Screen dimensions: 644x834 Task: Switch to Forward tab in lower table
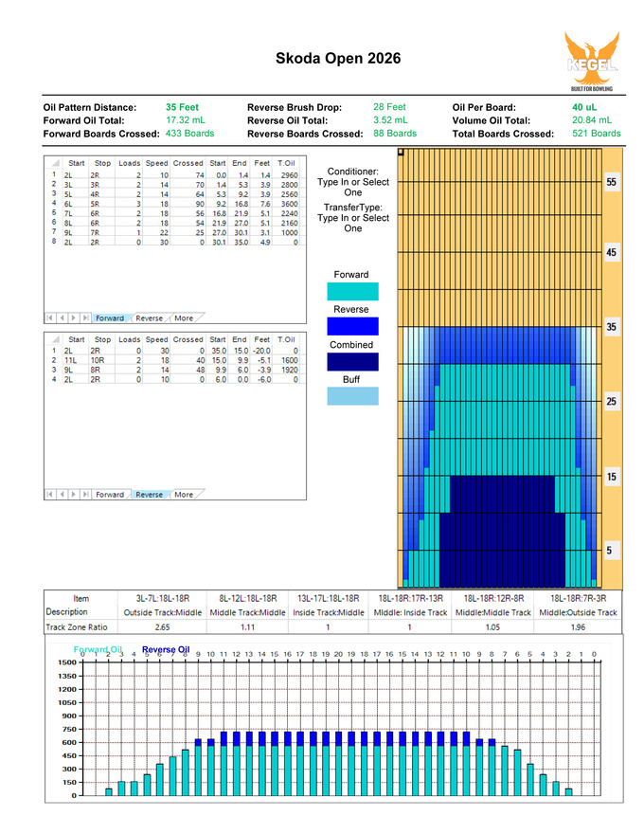click(109, 495)
